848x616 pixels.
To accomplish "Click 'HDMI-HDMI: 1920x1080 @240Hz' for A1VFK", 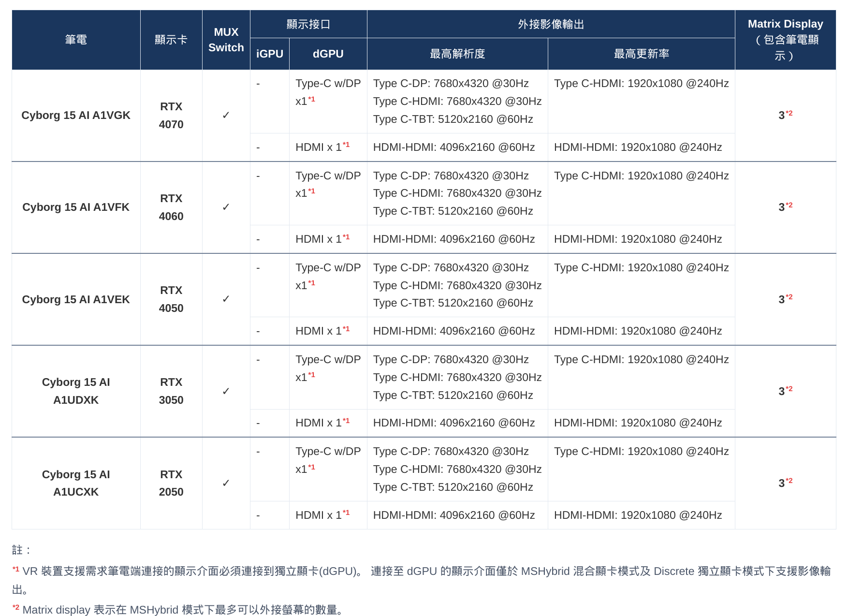I will point(638,239).
